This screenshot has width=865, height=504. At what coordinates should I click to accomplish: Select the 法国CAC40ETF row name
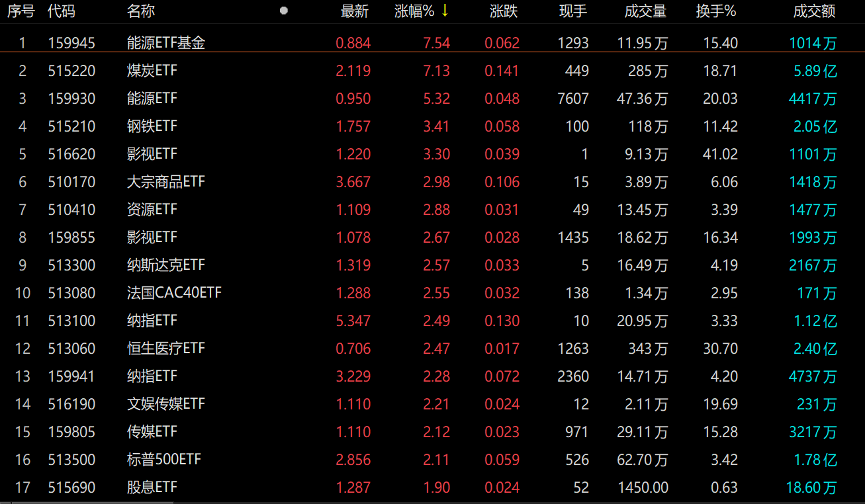click(174, 293)
